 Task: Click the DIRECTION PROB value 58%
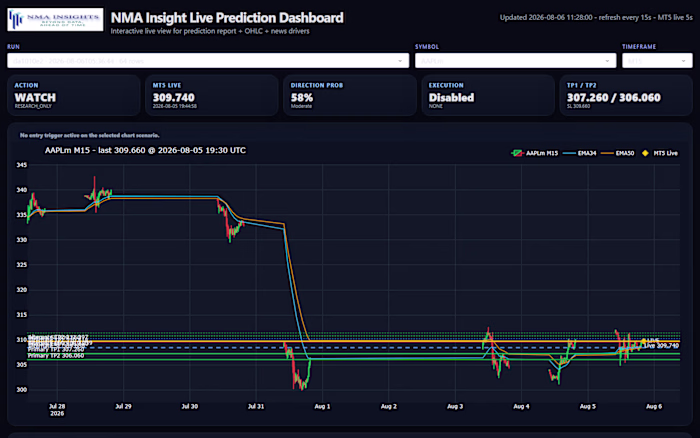pyautogui.click(x=302, y=97)
